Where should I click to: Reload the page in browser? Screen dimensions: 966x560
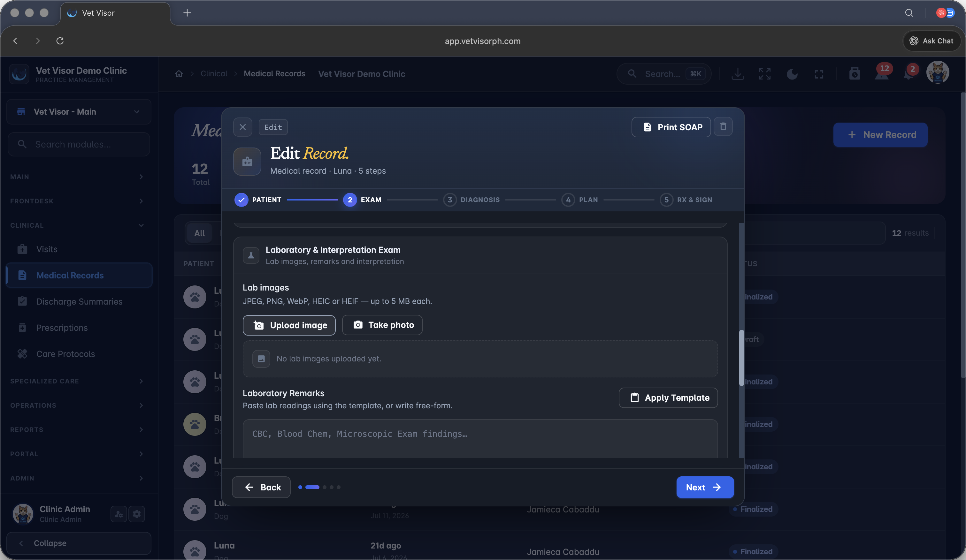(60, 41)
